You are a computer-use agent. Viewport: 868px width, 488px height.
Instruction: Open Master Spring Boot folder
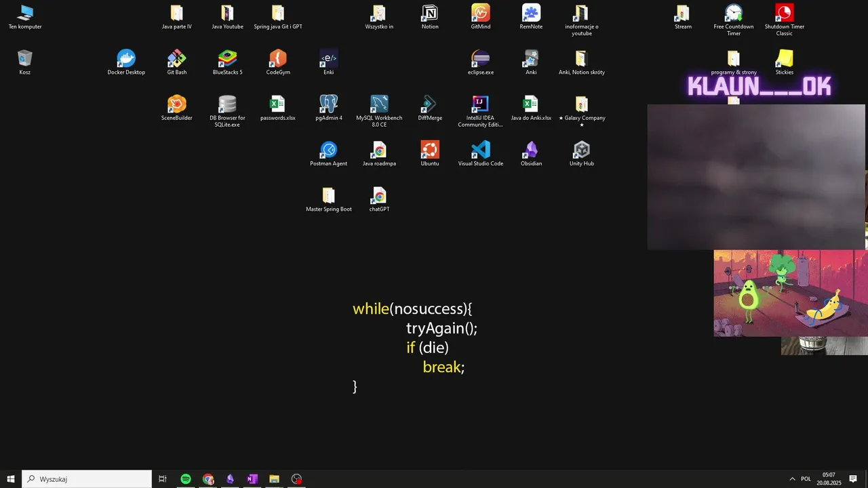[329, 199]
